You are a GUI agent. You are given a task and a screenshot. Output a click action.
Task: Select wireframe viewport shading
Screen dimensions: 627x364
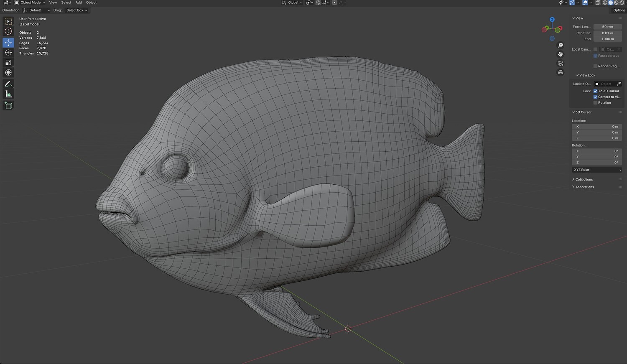pos(604,3)
